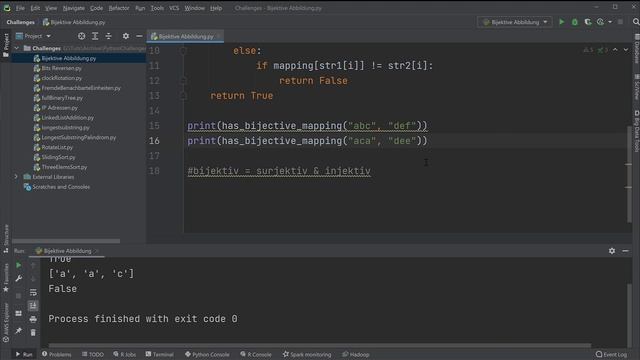Open the profiler options dropdown arrow

tap(610, 22)
